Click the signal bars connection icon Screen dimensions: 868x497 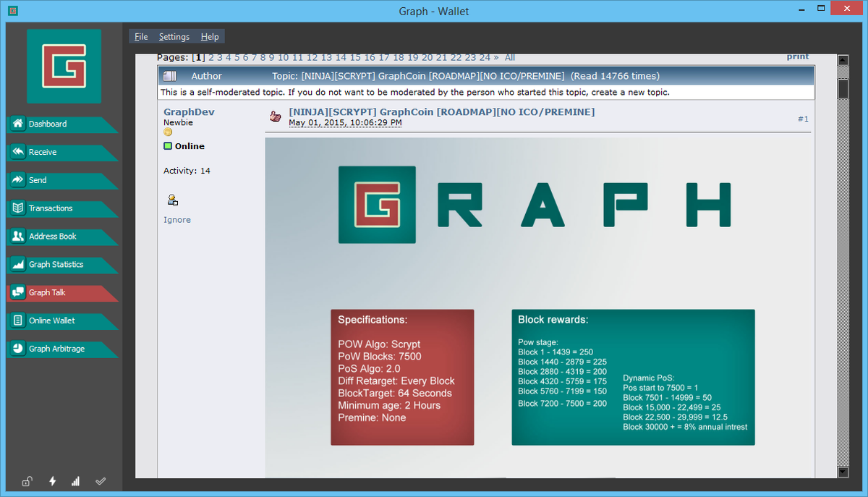(75, 481)
